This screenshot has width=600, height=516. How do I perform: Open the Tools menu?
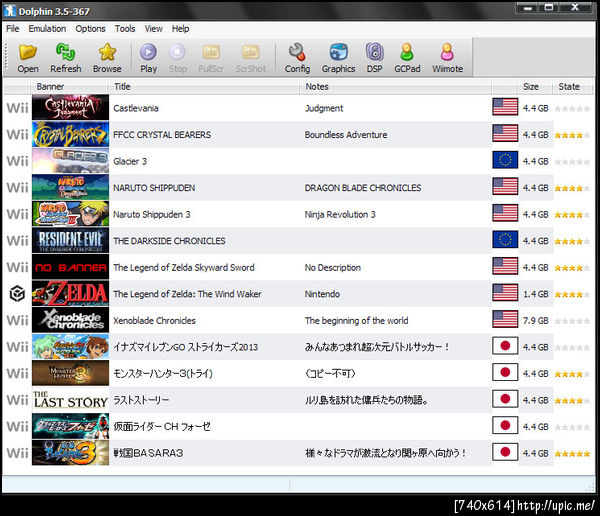pos(125,29)
